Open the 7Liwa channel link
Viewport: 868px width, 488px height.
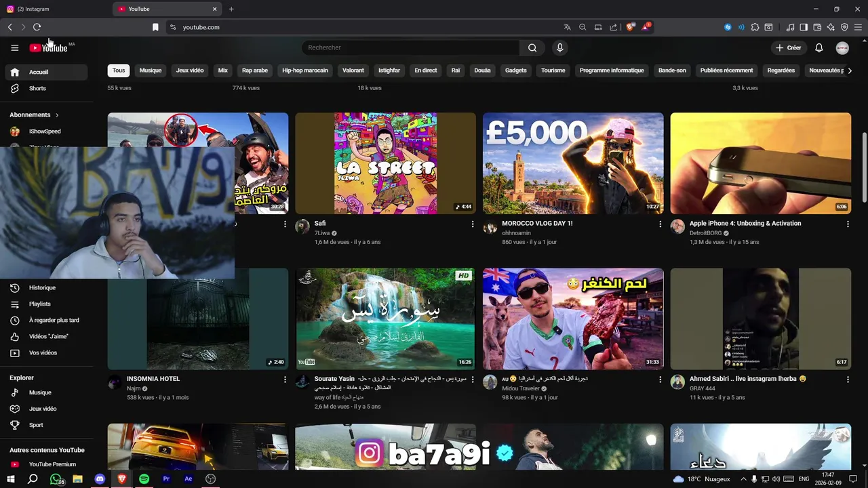click(322, 233)
